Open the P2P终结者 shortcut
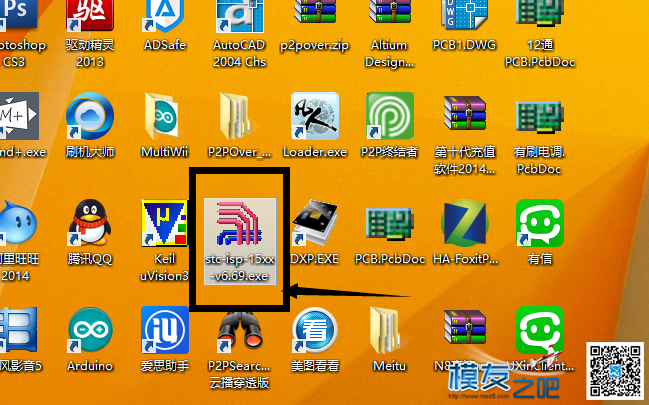This screenshot has height=405, width=649. [390, 116]
